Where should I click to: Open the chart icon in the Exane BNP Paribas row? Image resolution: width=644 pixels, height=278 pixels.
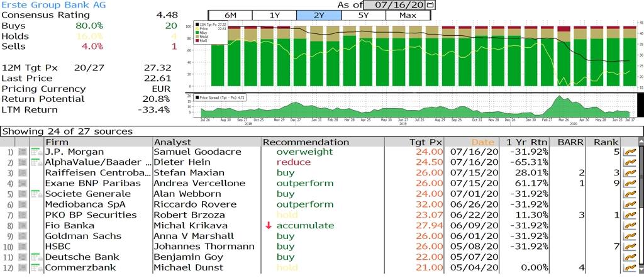coord(629,184)
